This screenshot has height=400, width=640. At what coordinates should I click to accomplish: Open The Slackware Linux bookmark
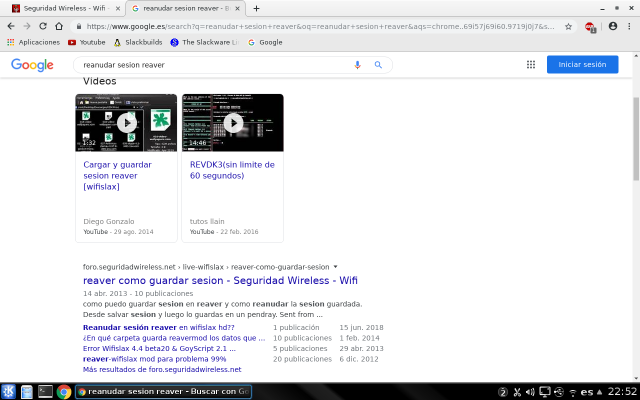205,42
